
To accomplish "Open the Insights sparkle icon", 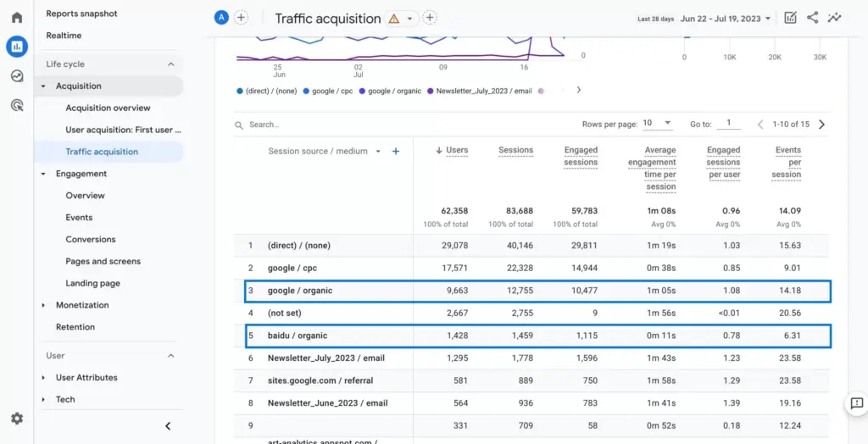I will tap(834, 18).
